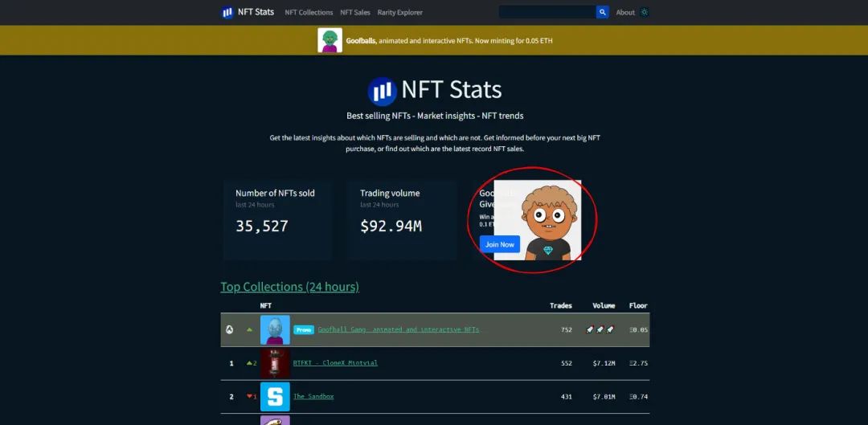
Task: Toggle the light/dark theme sun icon
Action: (644, 12)
